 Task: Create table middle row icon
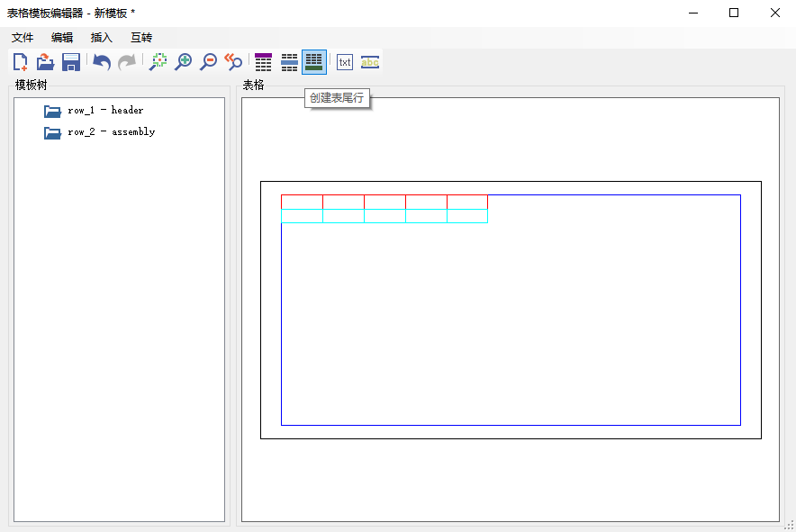(x=289, y=62)
